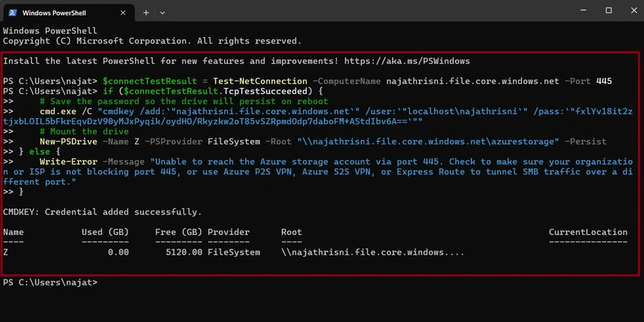Click the truncated \\najathrisni.file.core.windows.... root value
644x322 pixels.
[x=373, y=252]
